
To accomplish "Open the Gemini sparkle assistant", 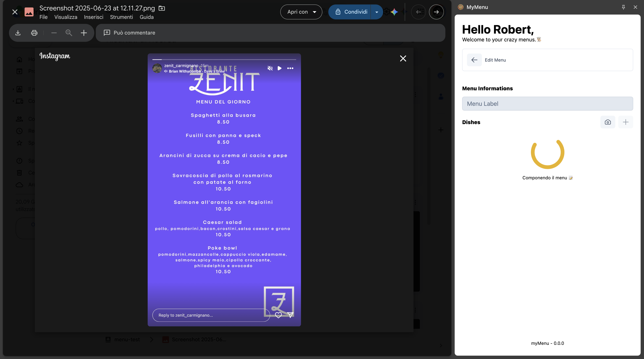I will pos(394,12).
